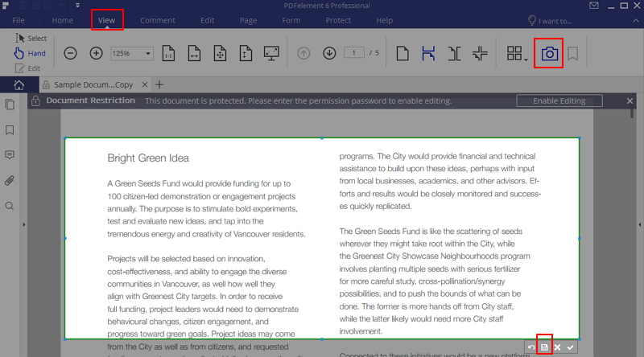Open the tile windows grid dropdown
The width and height of the screenshot is (644, 357).
tap(517, 53)
